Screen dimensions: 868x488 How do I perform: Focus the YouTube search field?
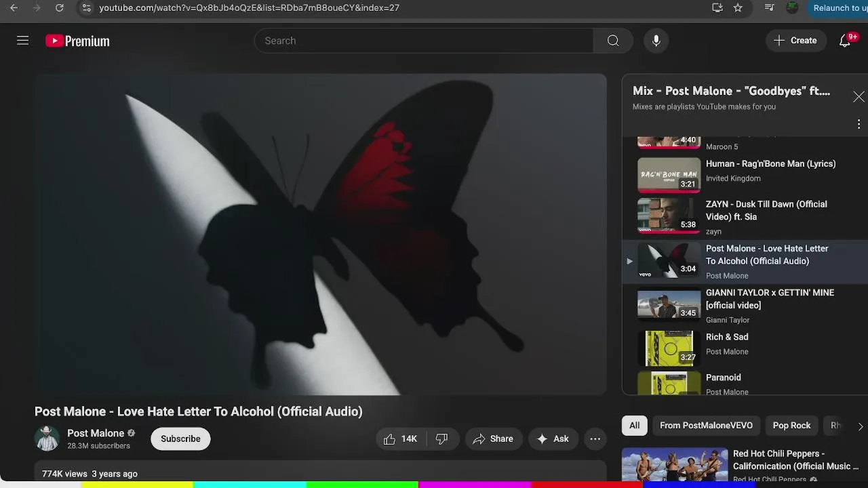click(424, 41)
